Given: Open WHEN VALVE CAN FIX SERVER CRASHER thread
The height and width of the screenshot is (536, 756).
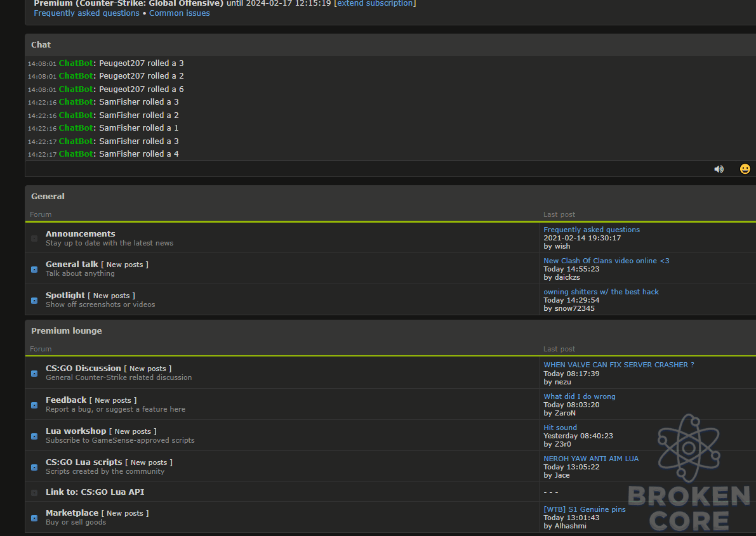Looking at the screenshot, I should point(619,365).
